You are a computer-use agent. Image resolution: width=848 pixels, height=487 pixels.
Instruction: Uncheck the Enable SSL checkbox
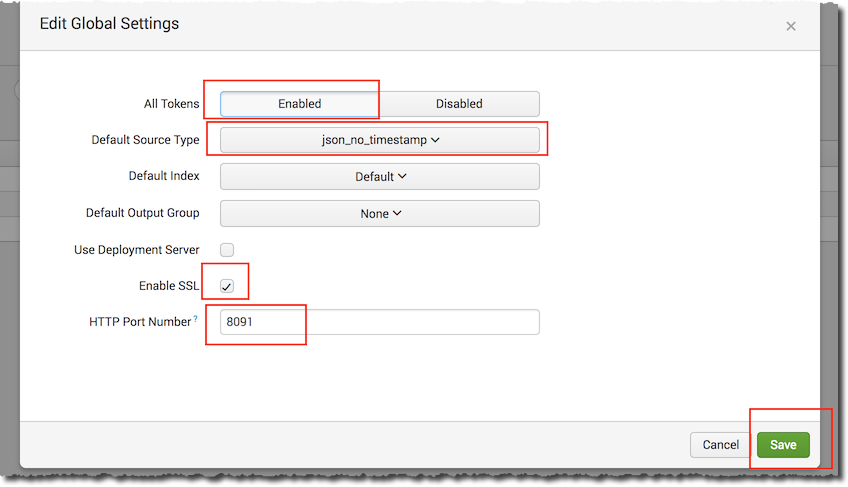[227, 286]
